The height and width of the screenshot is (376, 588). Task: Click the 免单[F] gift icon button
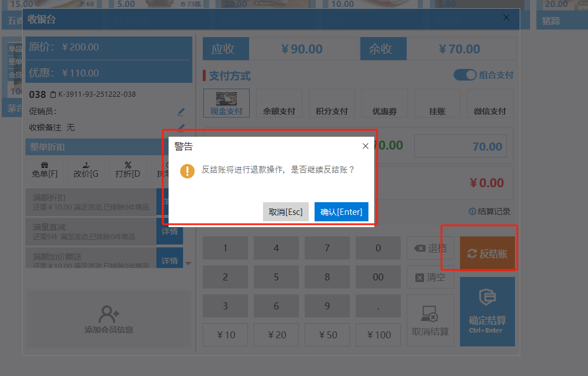pos(45,166)
